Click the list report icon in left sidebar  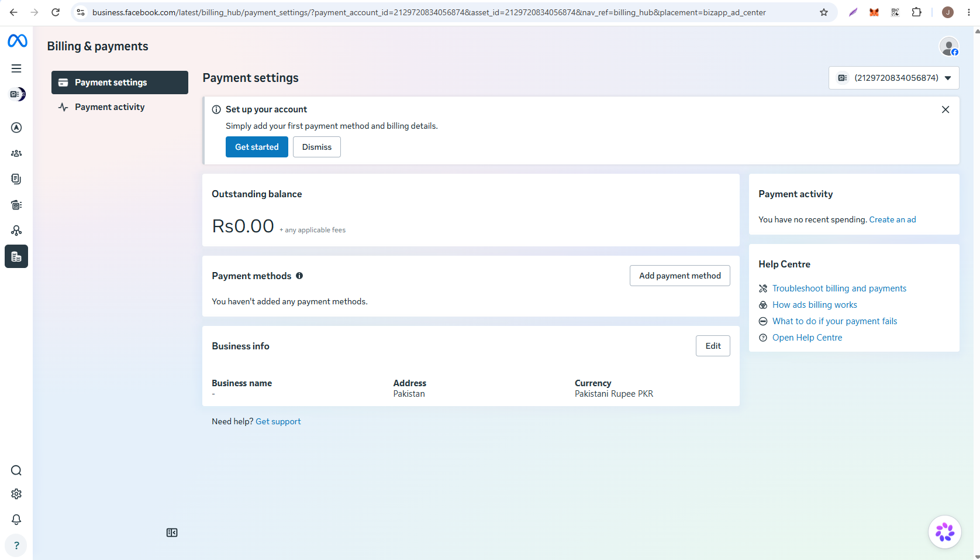(16, 205)
